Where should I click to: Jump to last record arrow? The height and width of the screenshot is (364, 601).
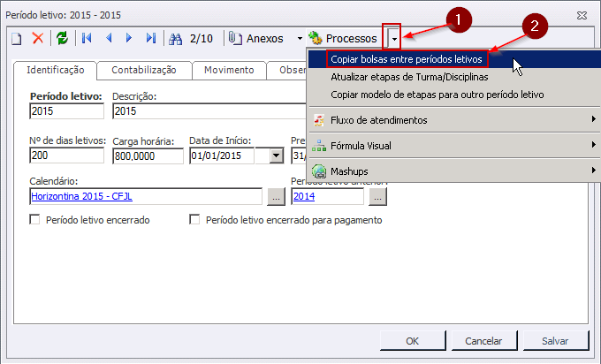click(x=151, y=38)
